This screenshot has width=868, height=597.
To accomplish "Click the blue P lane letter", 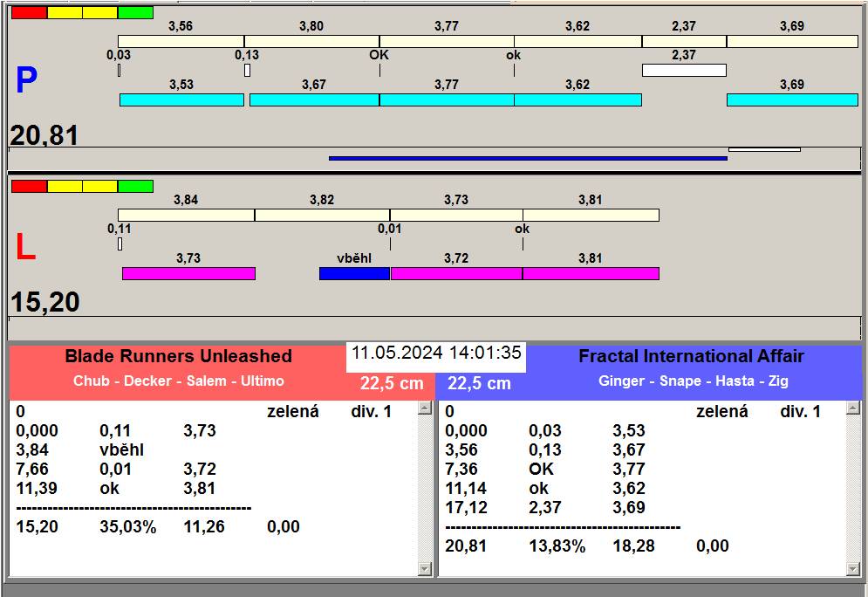I will click(26, 80).
